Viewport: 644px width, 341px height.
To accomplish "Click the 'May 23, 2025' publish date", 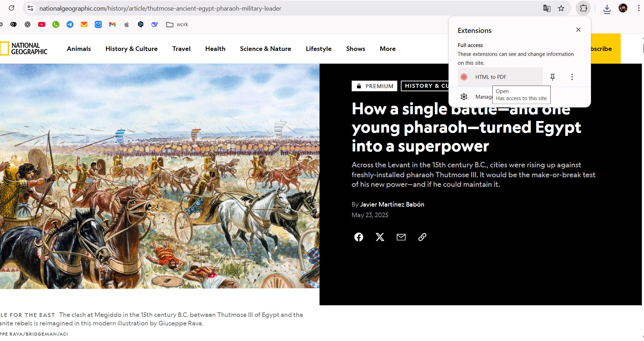I will [370, 215].
